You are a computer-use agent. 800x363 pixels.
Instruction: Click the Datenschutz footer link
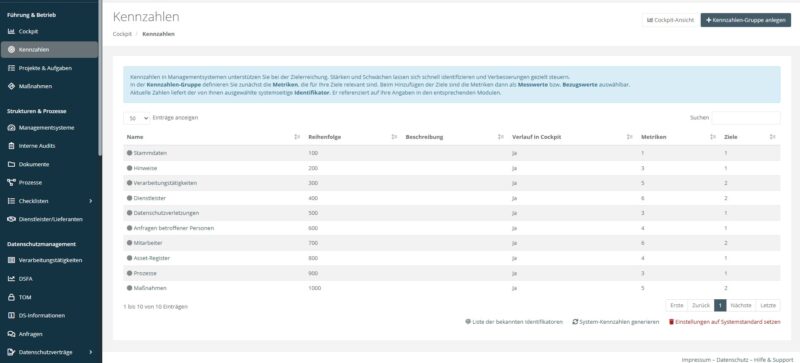732,359
